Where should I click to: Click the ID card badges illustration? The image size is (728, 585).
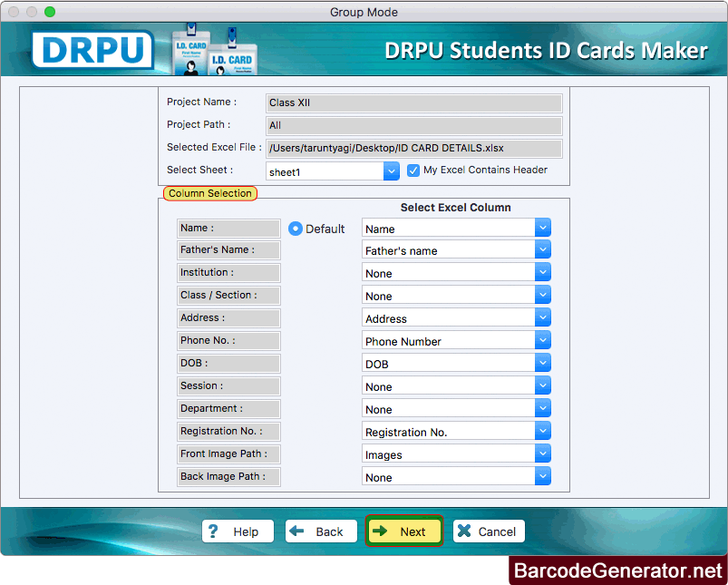coord(214,50)
